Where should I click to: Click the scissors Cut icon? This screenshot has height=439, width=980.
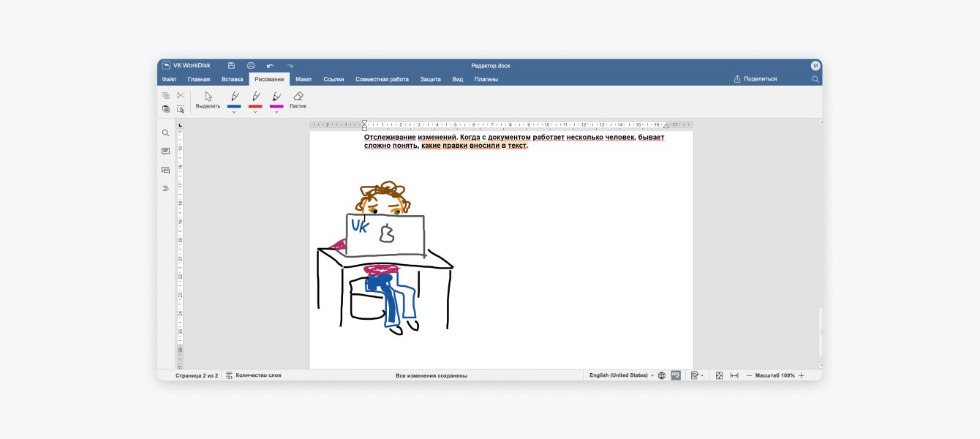(x=181, y=95)
